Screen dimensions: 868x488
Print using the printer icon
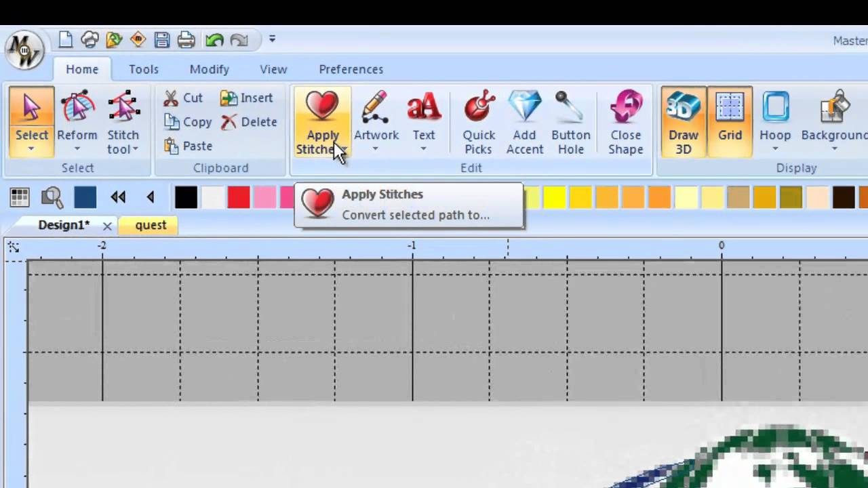click(186, 40)
